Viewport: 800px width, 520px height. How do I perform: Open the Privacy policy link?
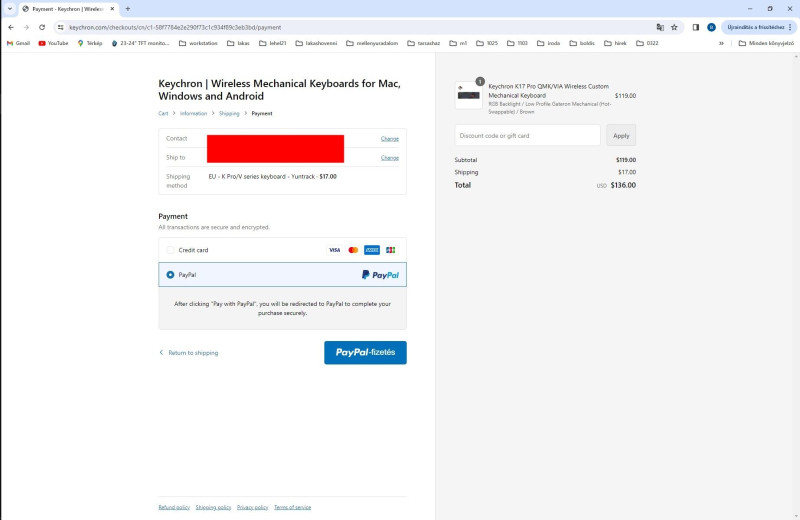[253, 507]
